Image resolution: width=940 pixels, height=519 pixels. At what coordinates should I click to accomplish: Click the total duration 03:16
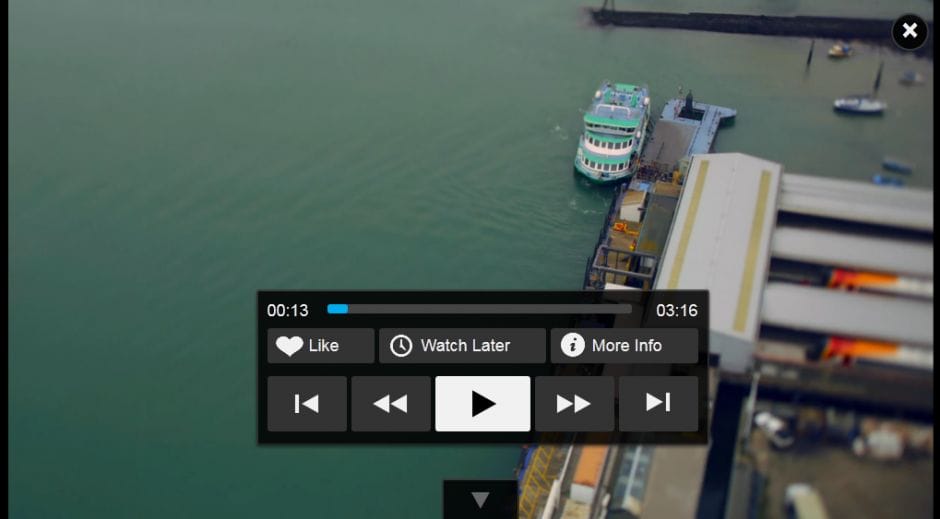click(677, 310)
